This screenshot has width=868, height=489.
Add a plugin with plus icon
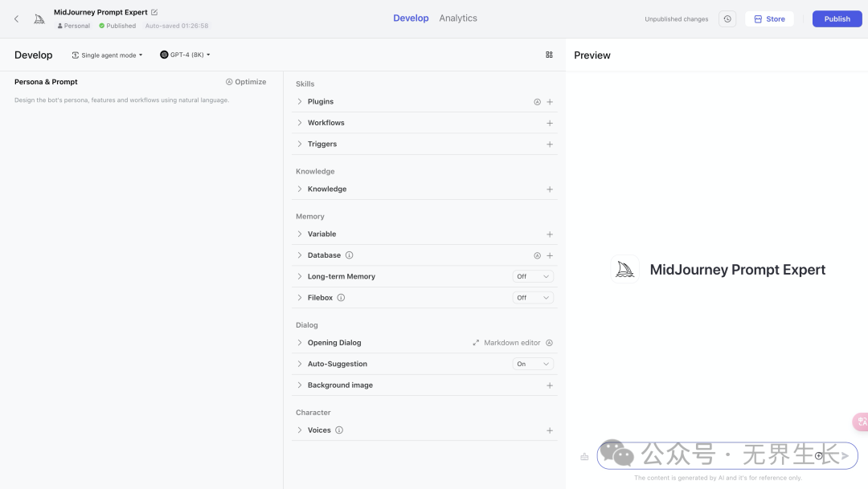550,102
